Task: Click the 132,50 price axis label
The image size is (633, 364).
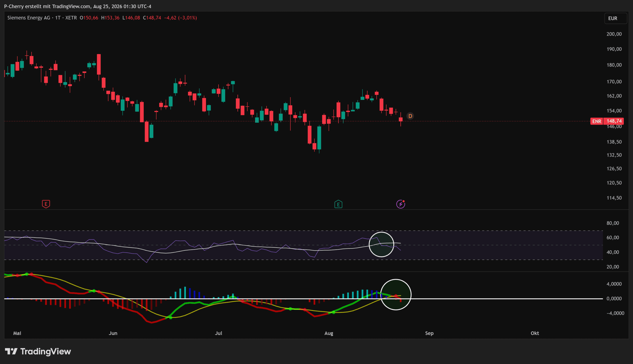Action: pyautogui.click(x=614, y=155)
